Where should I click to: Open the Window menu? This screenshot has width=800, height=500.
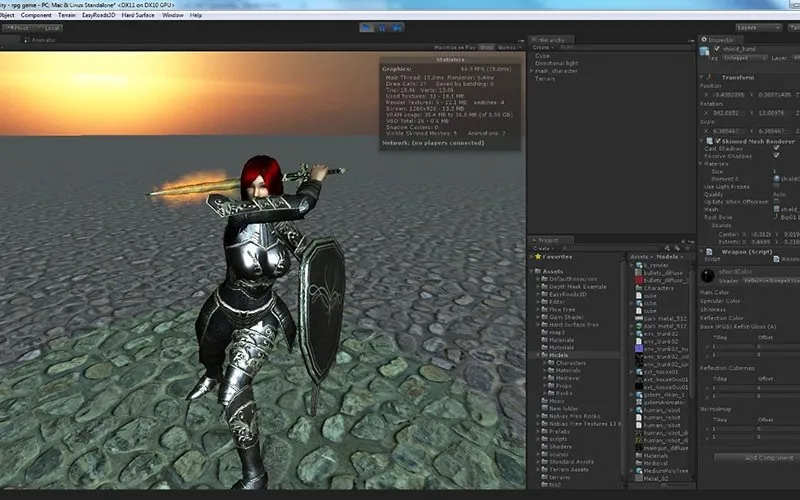coord(172,15)
